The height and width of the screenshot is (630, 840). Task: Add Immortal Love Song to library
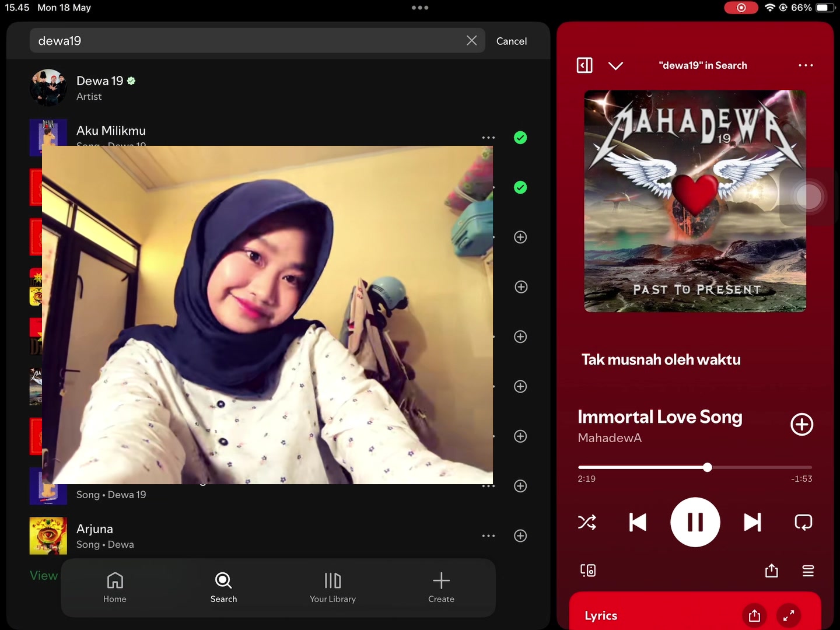click(802, 424)
